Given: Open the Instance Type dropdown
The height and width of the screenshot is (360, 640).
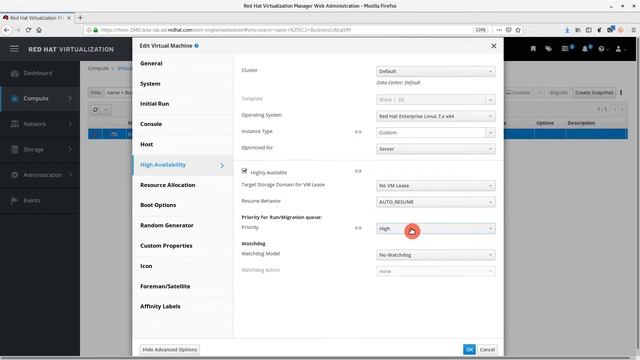Looking at the screenshot, I should click(436, 133).
